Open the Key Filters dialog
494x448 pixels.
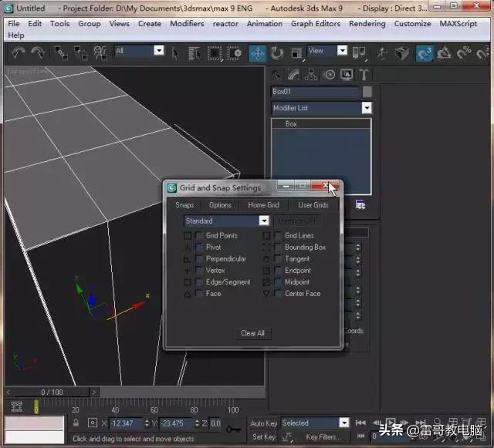(x=323, y=437)
